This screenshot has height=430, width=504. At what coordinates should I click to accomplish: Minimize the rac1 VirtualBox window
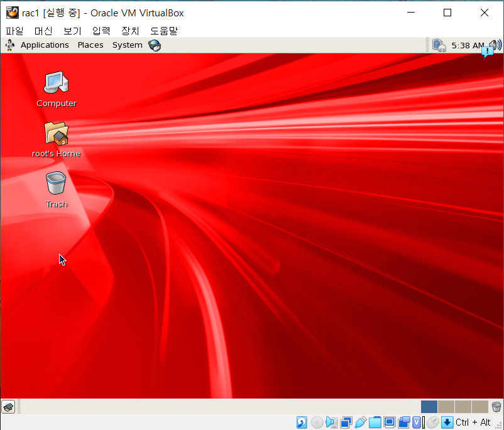point(411,13)
